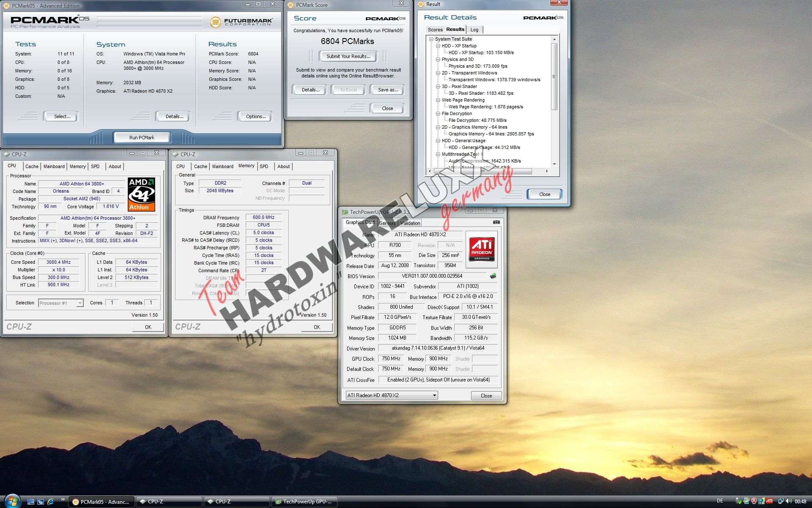Click the AMD Athlon 64 logo in CPU-Z
812x508 pixels.
point(141,194)
